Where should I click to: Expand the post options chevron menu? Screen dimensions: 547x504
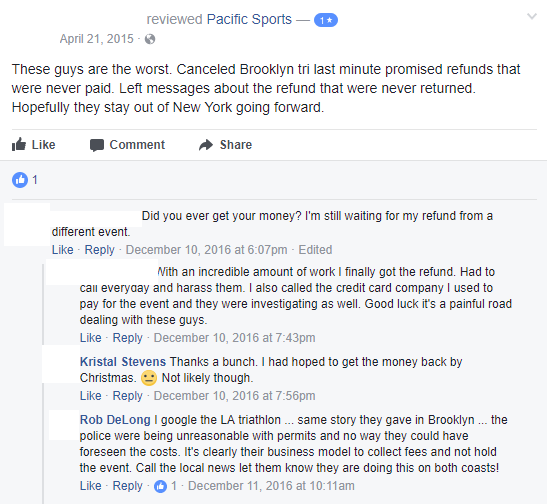(532, 16)
